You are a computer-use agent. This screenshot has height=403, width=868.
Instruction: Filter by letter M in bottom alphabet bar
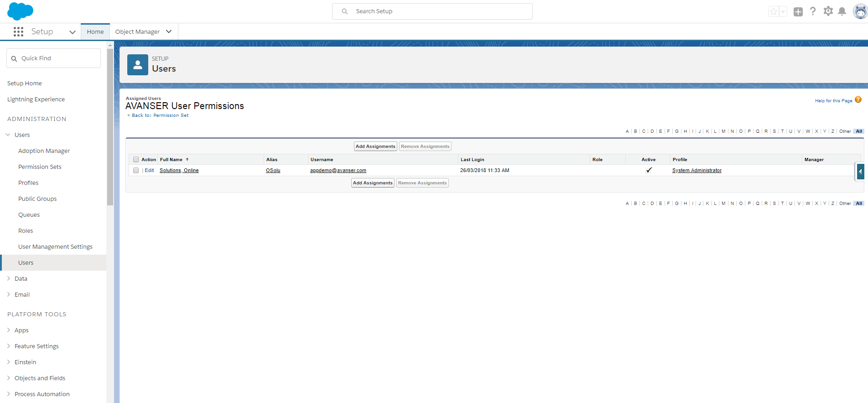click(723, 204)
